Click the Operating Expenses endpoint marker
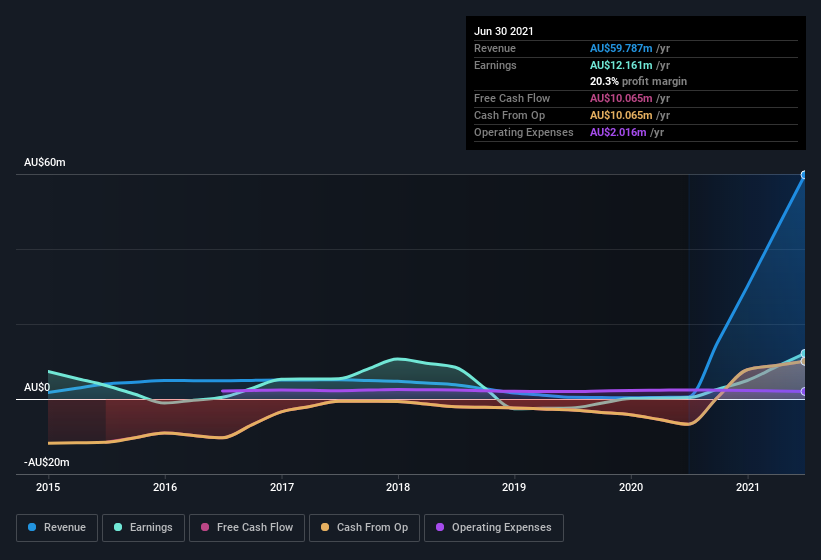This screenshot has width=821, height=560. click(x=804, y=391)
